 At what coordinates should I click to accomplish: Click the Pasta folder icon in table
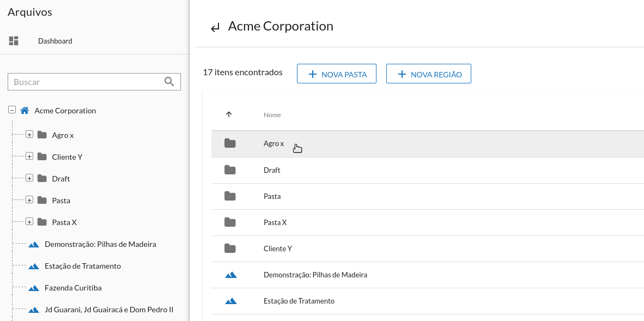click(x=230, y=196)
